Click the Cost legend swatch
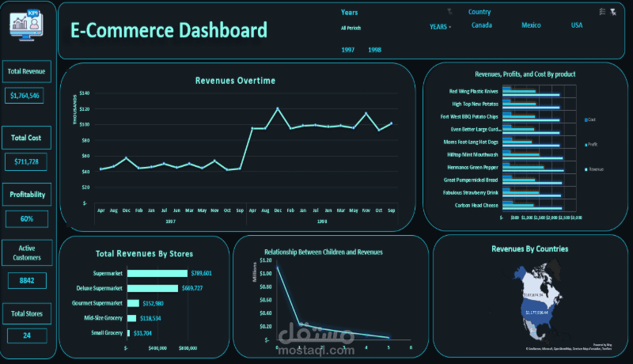633x364 pixels. click(x=586, y=119)
